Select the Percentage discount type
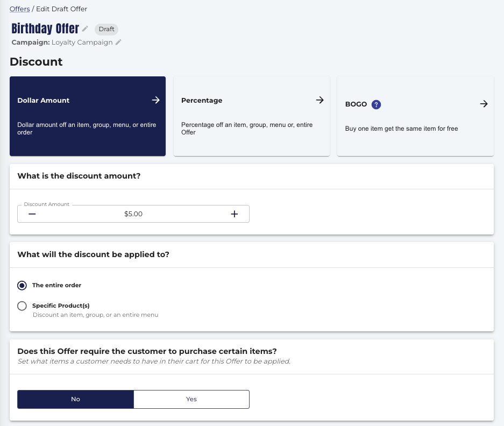The height and width of the screenshot is (426, 504). click(x=252, y=116)
